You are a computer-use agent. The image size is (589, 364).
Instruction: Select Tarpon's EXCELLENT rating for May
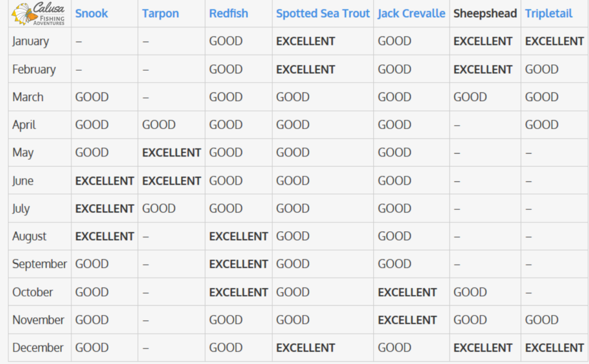point(171,153)
